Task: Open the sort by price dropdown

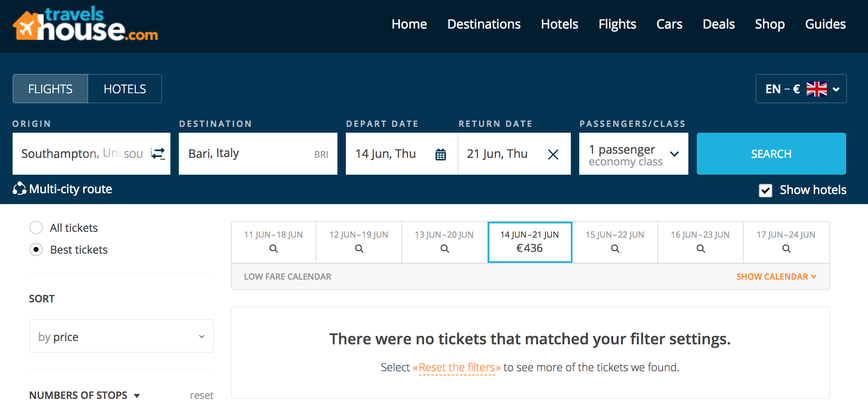Action: pos(121,336)
